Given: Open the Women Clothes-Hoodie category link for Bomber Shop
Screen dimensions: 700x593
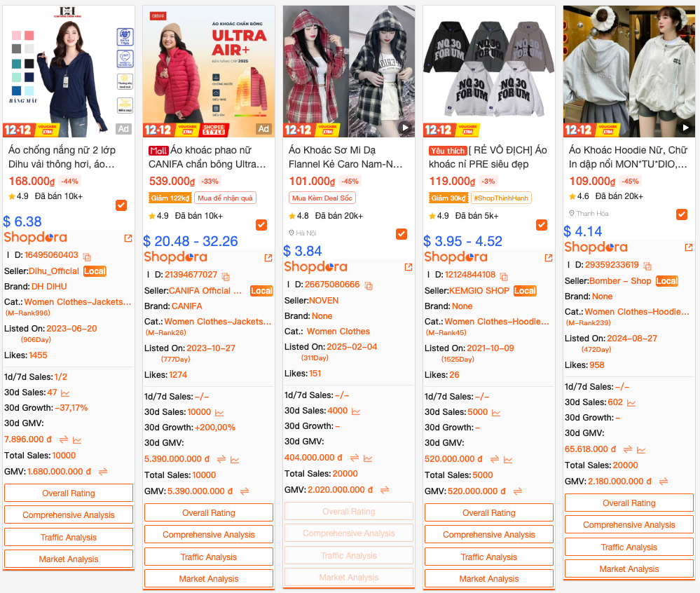Looking at the screenshot, I should coord(637,312).
